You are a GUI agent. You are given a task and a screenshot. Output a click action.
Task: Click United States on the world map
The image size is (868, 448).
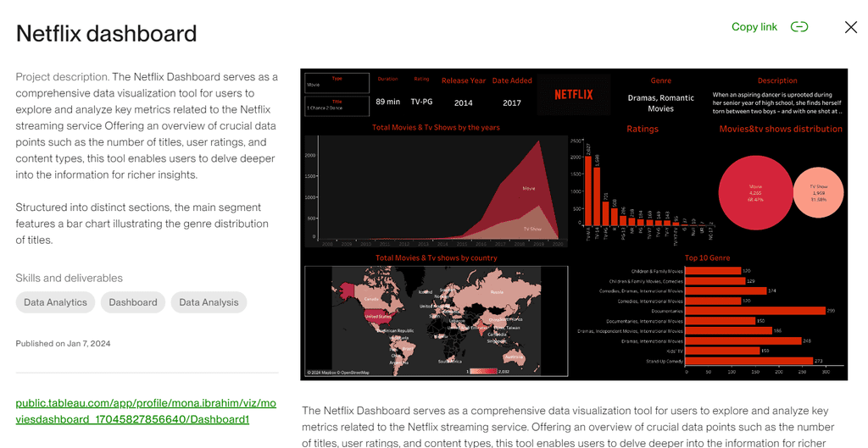click(x=379, y=317)
